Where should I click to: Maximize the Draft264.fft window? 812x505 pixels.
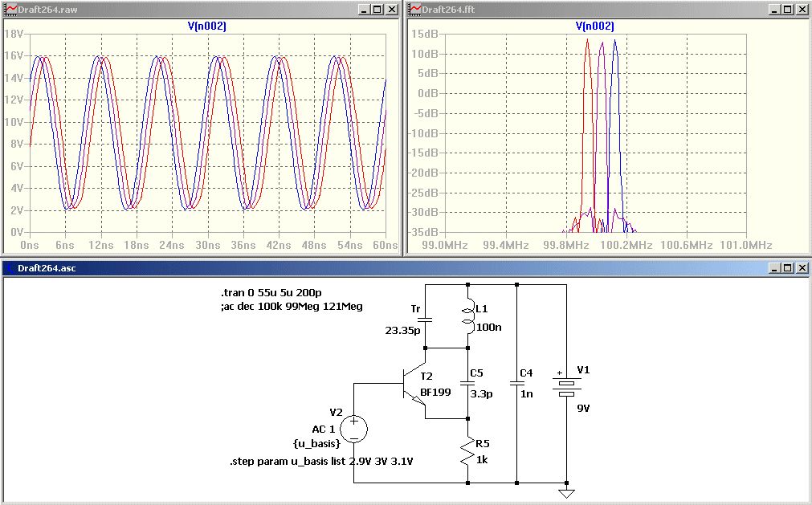(786, 10)
